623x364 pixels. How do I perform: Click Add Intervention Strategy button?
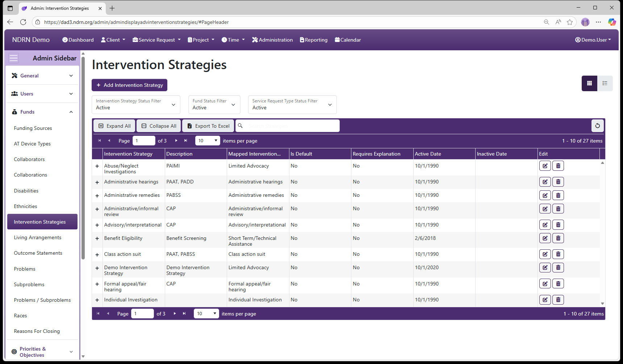point(129,85)
